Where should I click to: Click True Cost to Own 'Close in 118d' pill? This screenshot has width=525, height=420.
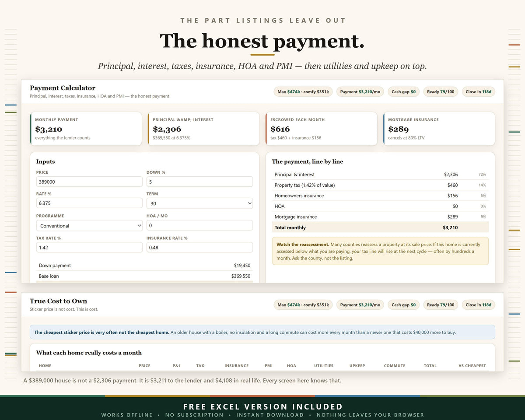[478, 305]
